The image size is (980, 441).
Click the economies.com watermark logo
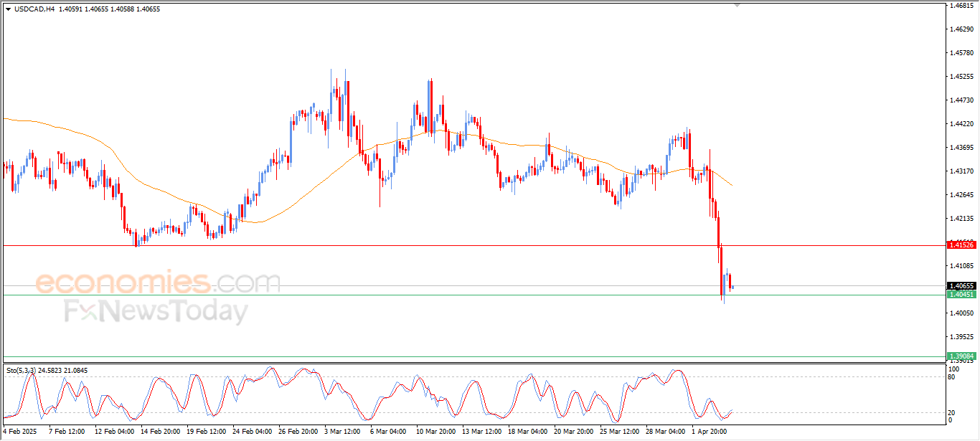158,283
